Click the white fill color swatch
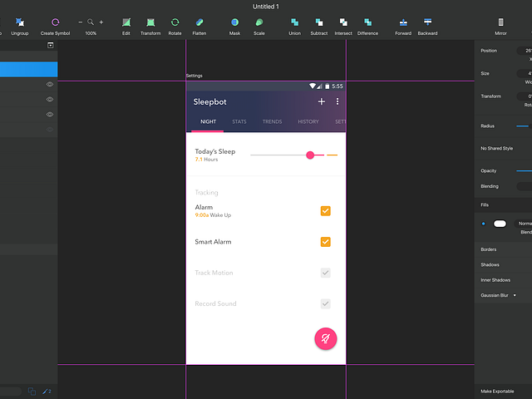532x399 pixels. point(500,224)
